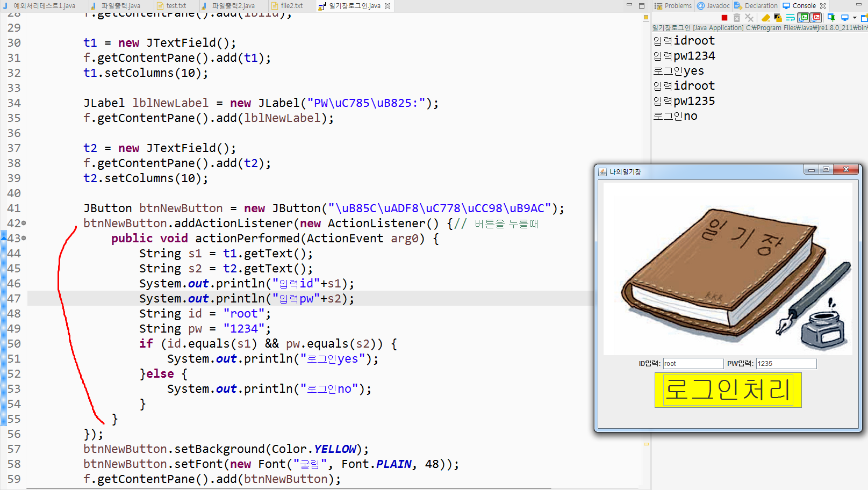Switch to the Problems tab
The height and width of the screenshot is (490, 868).
tap(673, 6)
